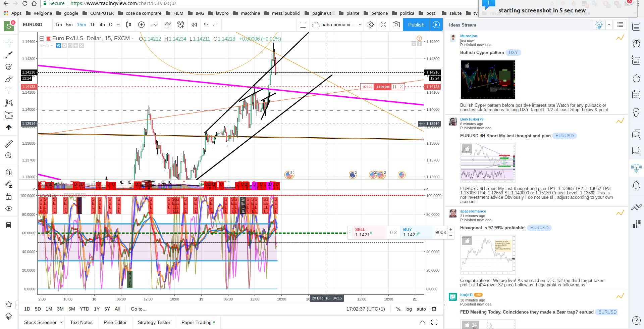644x329 pixels.
Task: Open the Strategy Tester tab
Action: 154,322
